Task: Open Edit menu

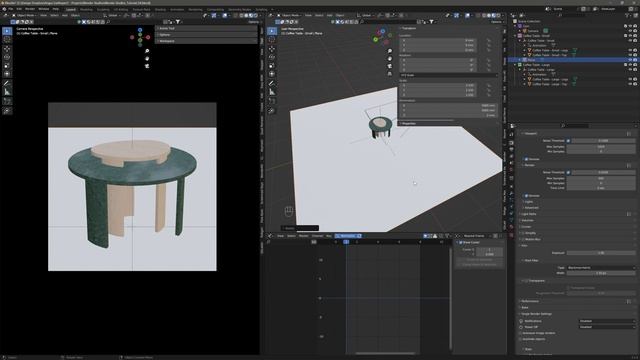Action: point(19,9)
